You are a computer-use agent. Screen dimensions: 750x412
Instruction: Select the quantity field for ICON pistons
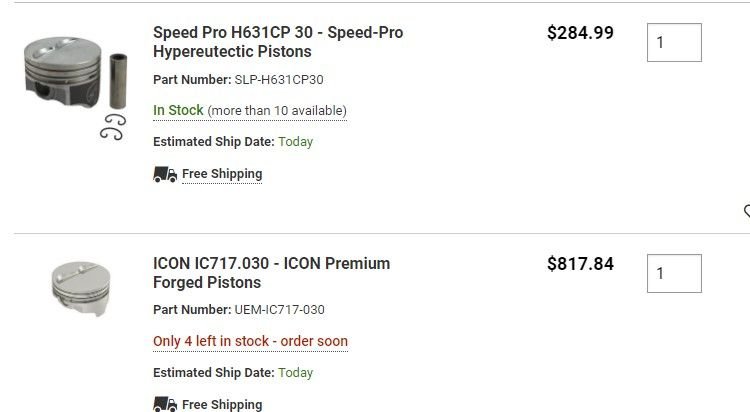tap(674, 273)
